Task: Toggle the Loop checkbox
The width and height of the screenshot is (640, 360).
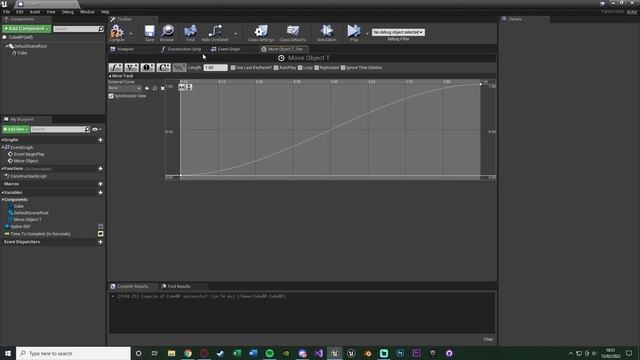Action: pyautogui.click(x=300, y=68)
